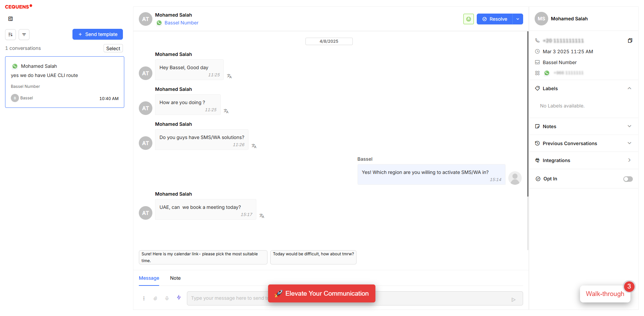Click the sort conversations icon
644x316 pixels.
(x=10, y=35)
